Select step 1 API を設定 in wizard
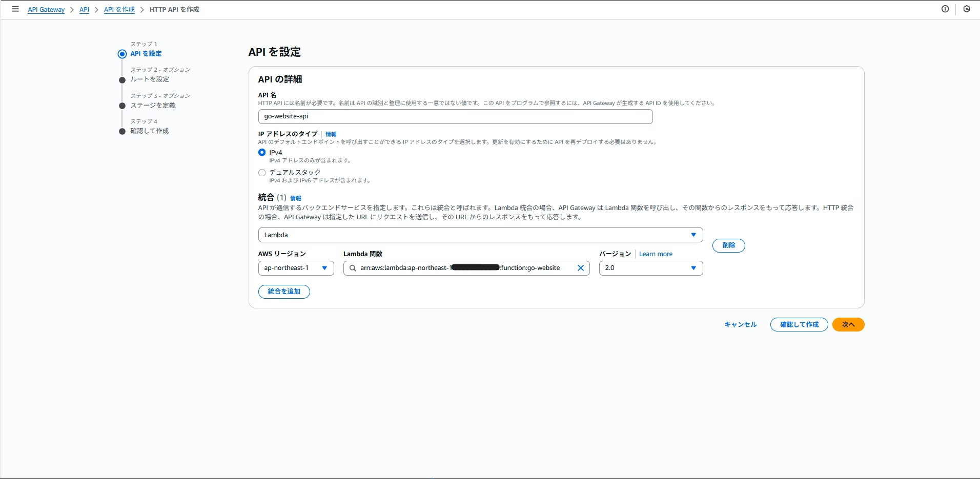980x479 pixels. [x=146, y=54]
